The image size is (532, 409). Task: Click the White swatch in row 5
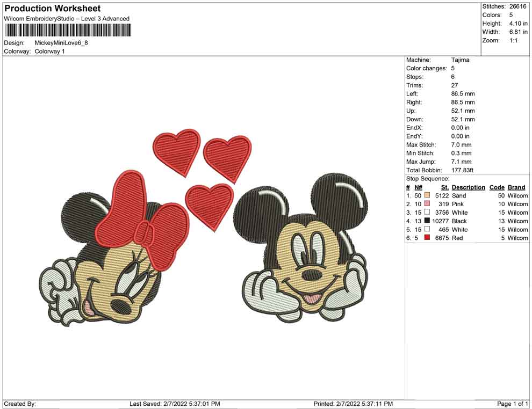[x=427, y=229]
